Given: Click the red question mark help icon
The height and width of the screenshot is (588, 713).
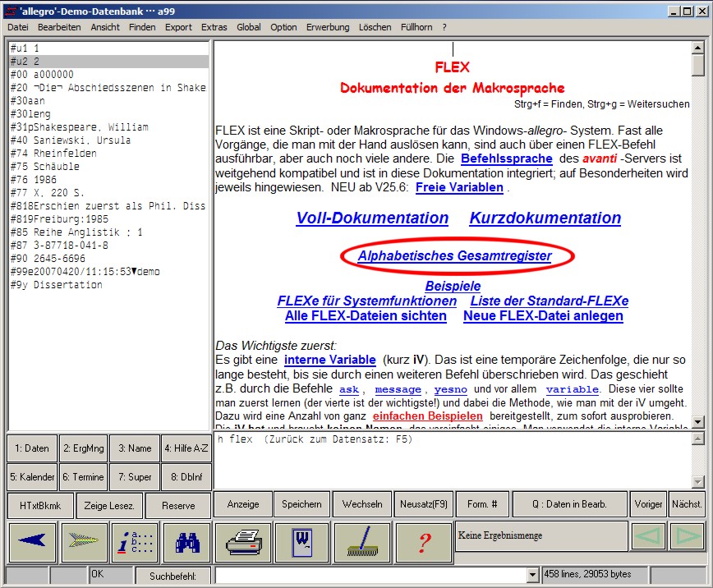Looking at the screenshot, I should (423, 541).
